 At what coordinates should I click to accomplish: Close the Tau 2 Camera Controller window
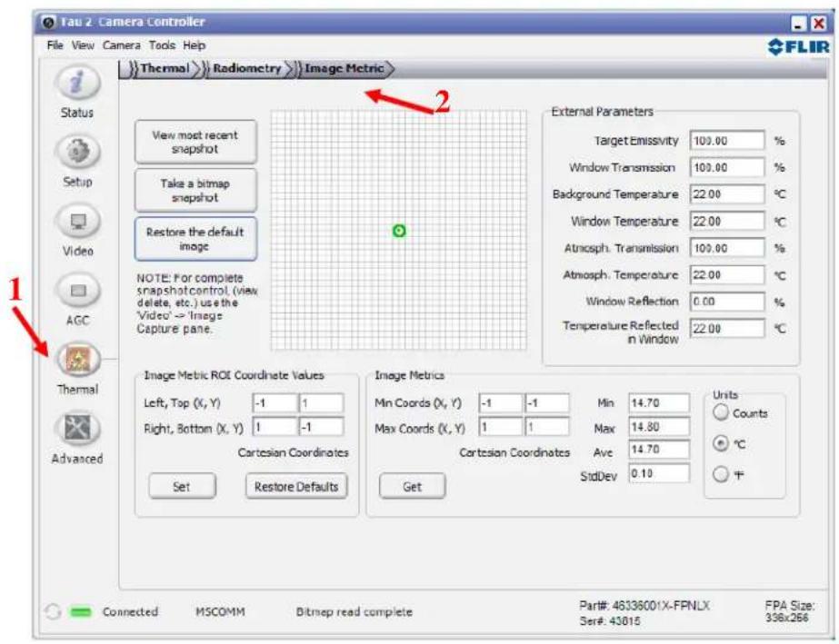tap(818, 24)
